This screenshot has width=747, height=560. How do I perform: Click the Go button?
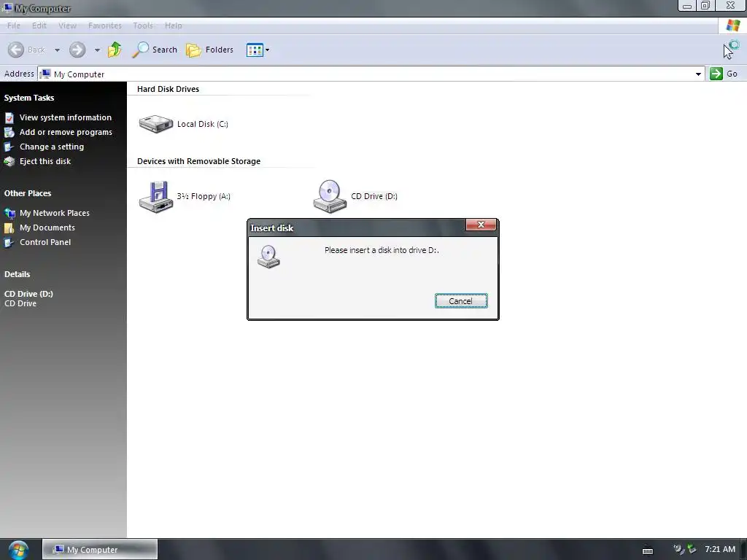(724, 74)
